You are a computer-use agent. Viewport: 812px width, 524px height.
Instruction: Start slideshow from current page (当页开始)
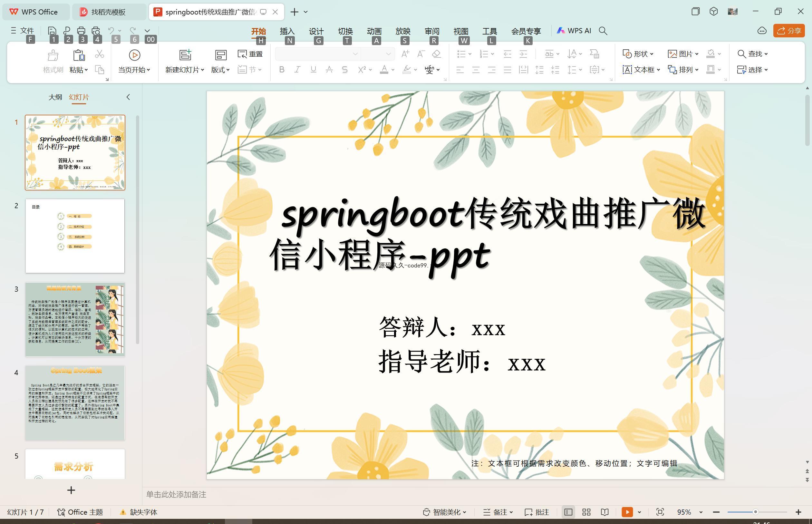coord(134,62)
